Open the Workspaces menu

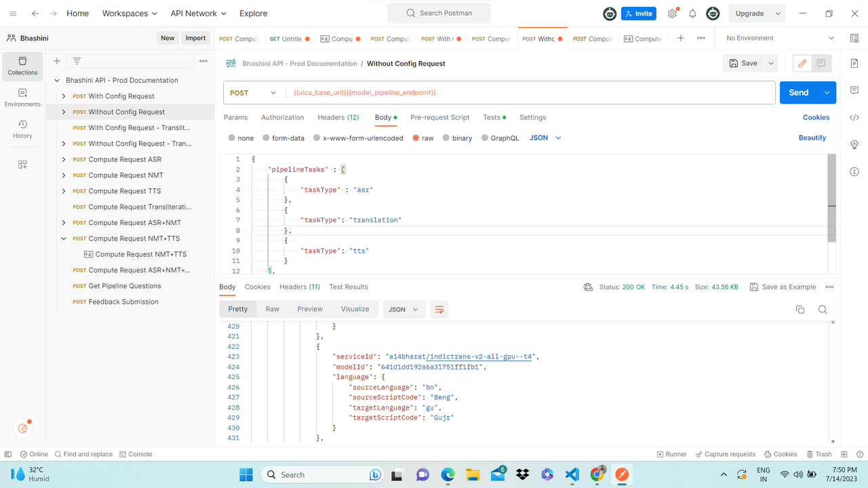[130, 14]
